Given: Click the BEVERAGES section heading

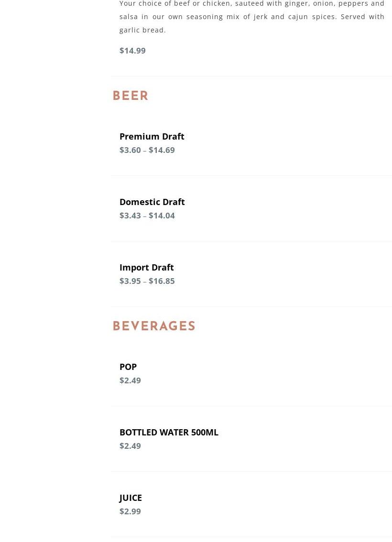Looking at the screenshot, I should tap(154, 326).
